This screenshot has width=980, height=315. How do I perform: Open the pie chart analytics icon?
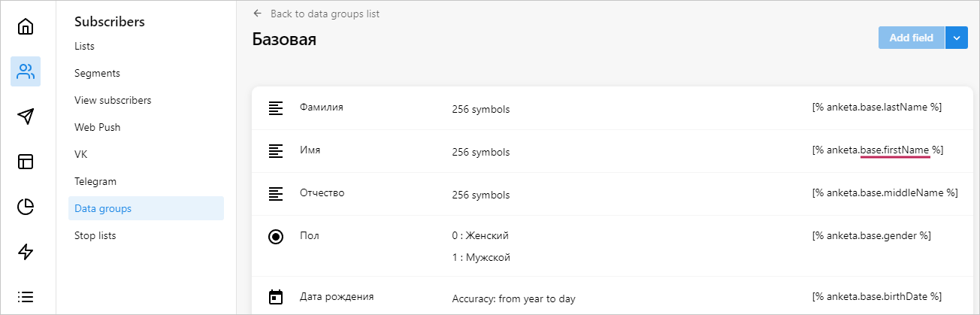[26, 207]
